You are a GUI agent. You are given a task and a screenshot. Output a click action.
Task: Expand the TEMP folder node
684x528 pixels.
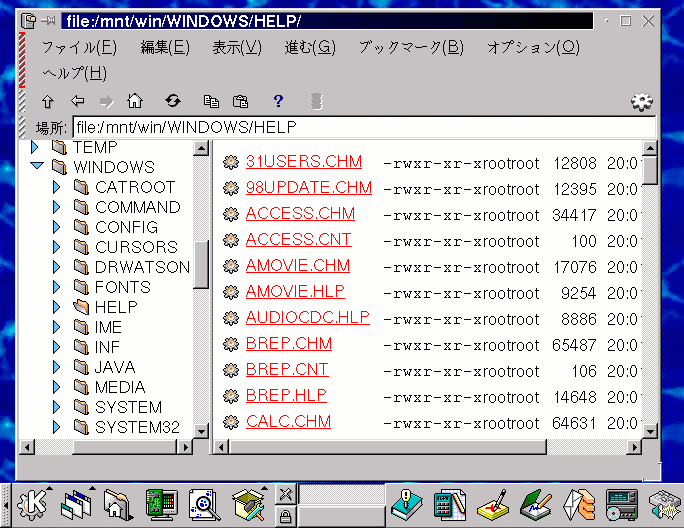tap(35, 147)
